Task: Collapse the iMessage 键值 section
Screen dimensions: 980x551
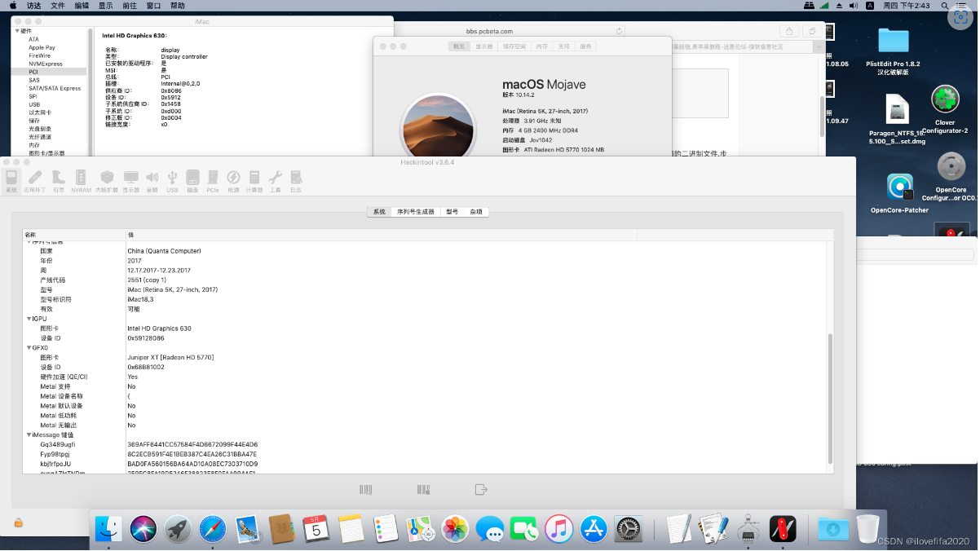Action: (x=29, y=435)
